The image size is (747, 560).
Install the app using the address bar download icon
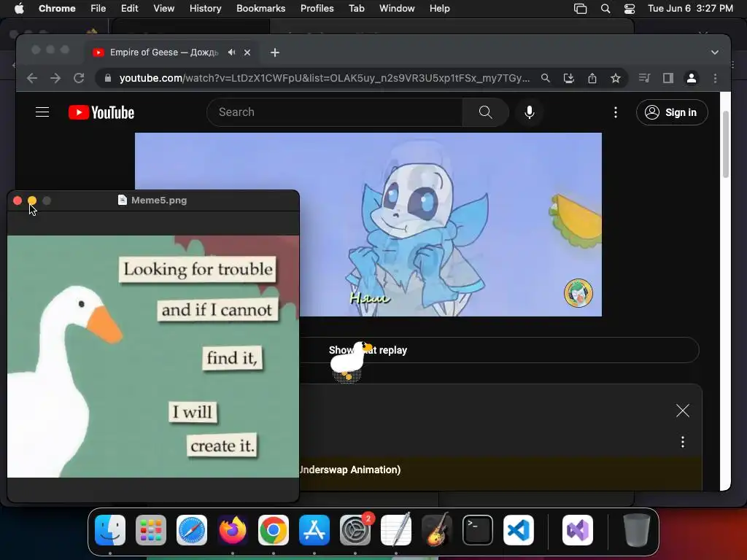pos(569,78)
